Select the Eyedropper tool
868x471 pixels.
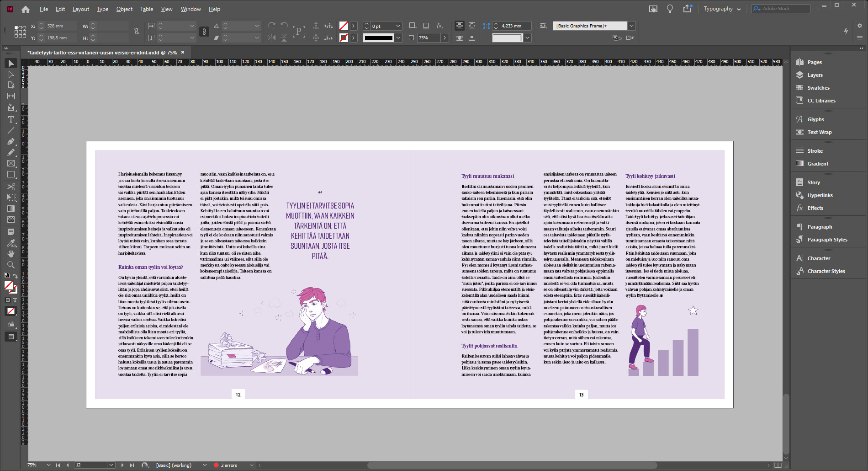point(11,242)
